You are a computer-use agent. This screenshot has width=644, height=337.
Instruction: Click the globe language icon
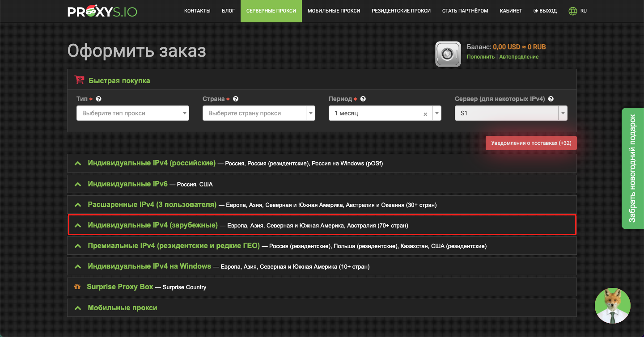[573, 11]
